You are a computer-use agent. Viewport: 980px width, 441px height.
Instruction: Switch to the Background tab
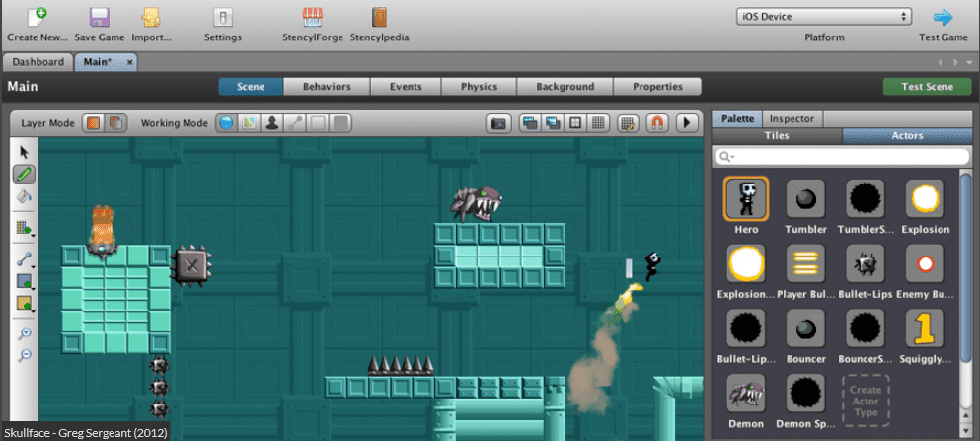(565, 87)
